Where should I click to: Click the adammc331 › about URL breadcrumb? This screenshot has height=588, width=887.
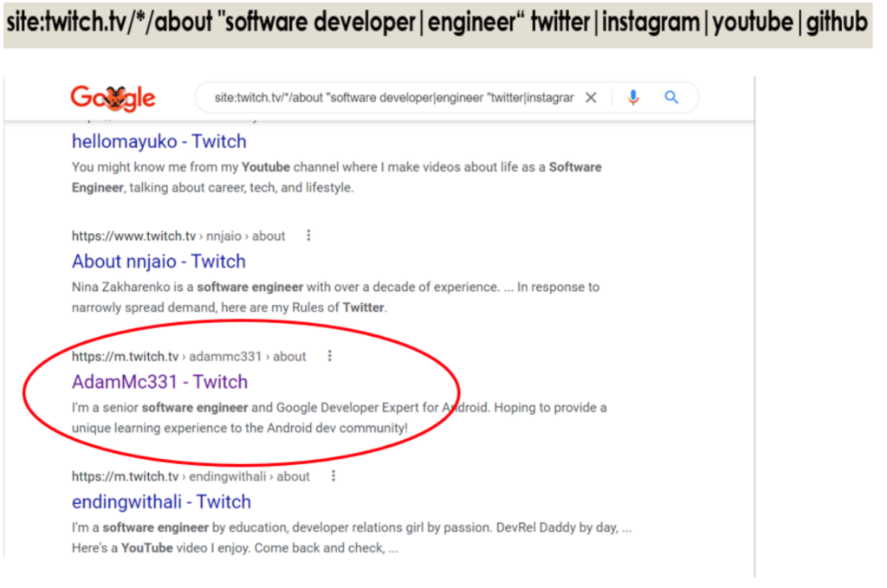pyautogui.click(x=189, y=356)
